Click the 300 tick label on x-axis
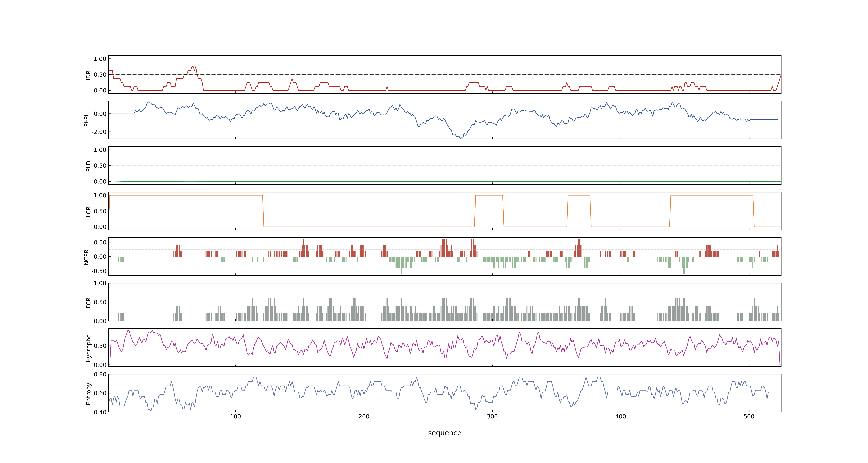Image resolution: width=868 pixels, height=463 pixels. 492,416
